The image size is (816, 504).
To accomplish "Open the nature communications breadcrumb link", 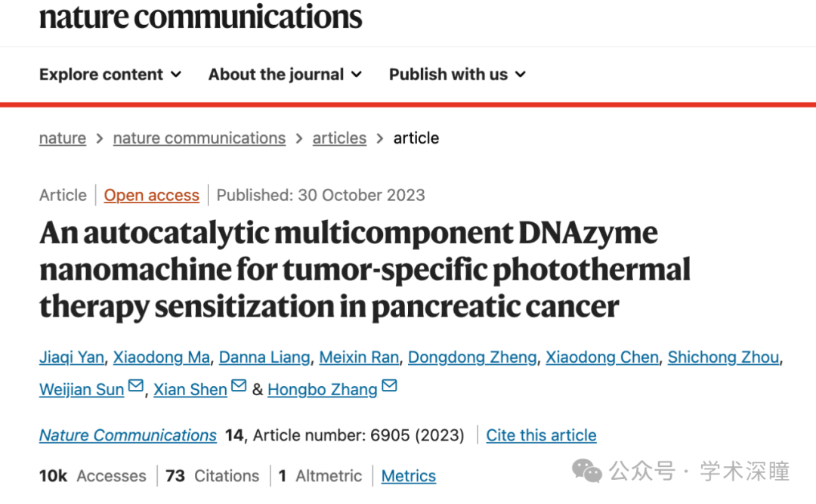I will click(199, 138).
